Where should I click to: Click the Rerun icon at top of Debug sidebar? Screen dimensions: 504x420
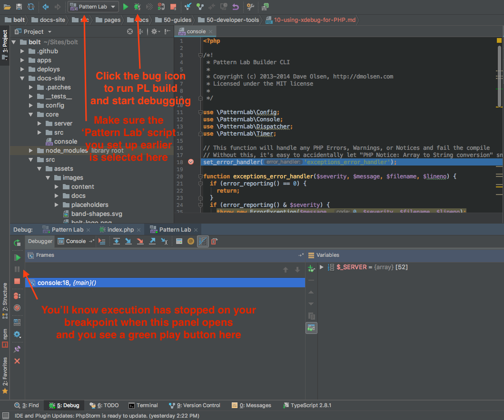click(17, 243)
